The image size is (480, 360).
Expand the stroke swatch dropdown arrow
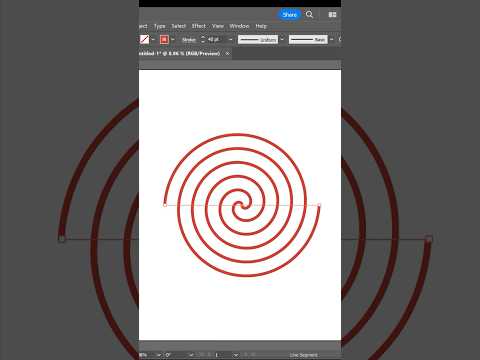tap(173, 40)
